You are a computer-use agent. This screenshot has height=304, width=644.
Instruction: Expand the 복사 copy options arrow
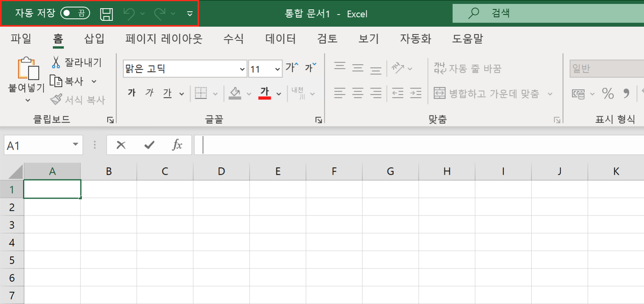(94, 81)
